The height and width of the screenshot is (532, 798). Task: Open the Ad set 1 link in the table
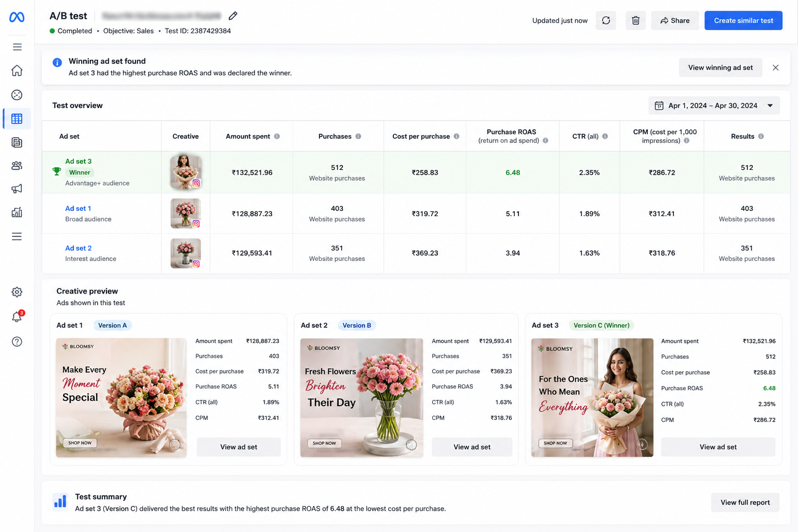point(78,208)
